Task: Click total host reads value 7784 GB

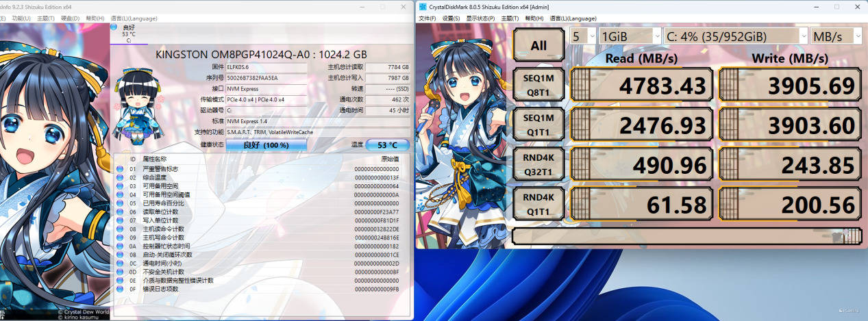Action: click(x=388, y=67)
